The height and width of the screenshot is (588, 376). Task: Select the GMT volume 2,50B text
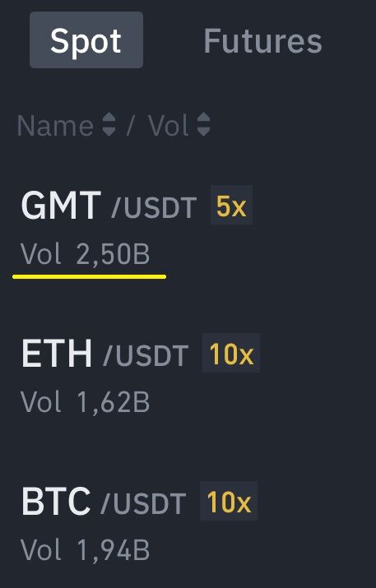(x=113, y=254)
